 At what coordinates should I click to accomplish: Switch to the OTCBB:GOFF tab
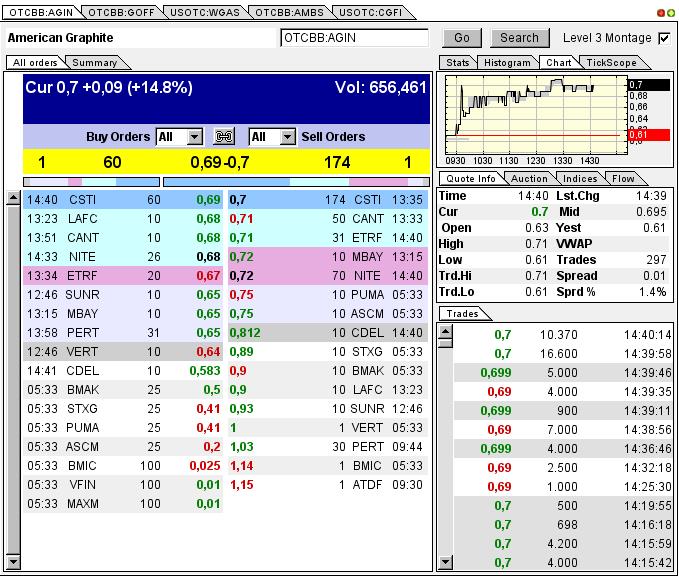pos(119,13)
